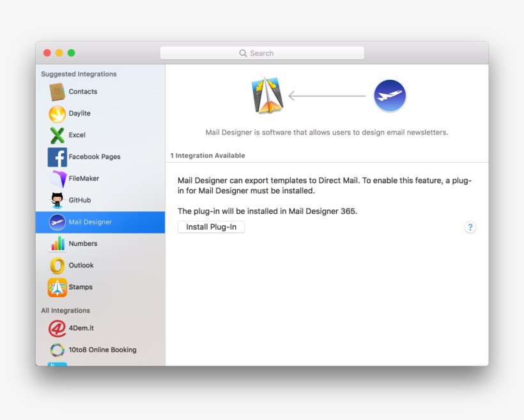Open the Outlook integration
Screen dimensions: 524x420
tap(56, 265)
